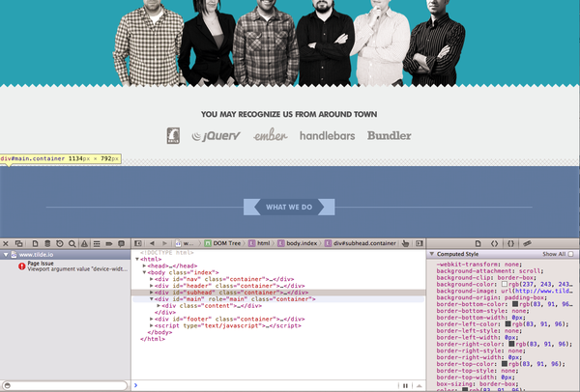
Task: Detach inspector into separate window icon
Action: click(19, 243)
